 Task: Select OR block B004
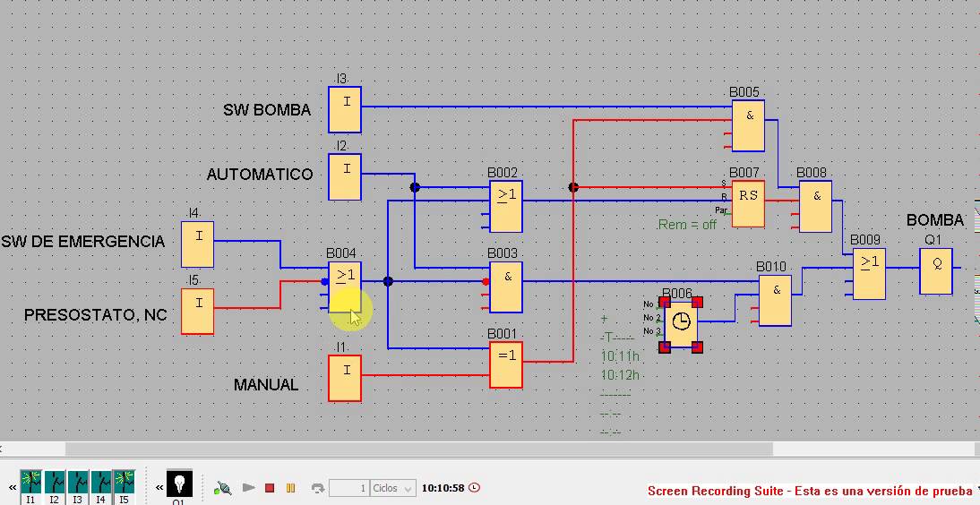coord(345,287)
